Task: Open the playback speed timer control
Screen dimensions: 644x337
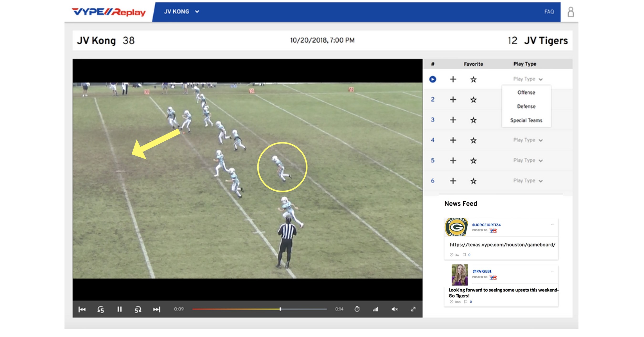Action: [358, 309]
